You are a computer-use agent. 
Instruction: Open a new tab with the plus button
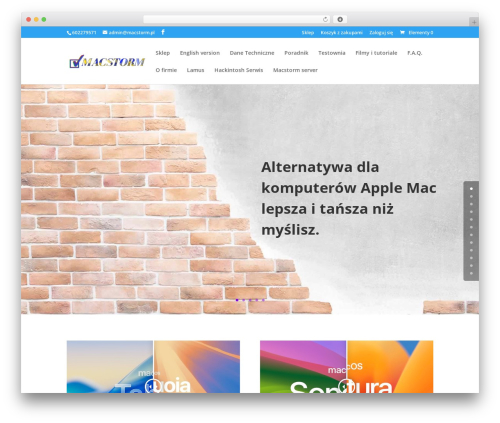pos(474,22)
